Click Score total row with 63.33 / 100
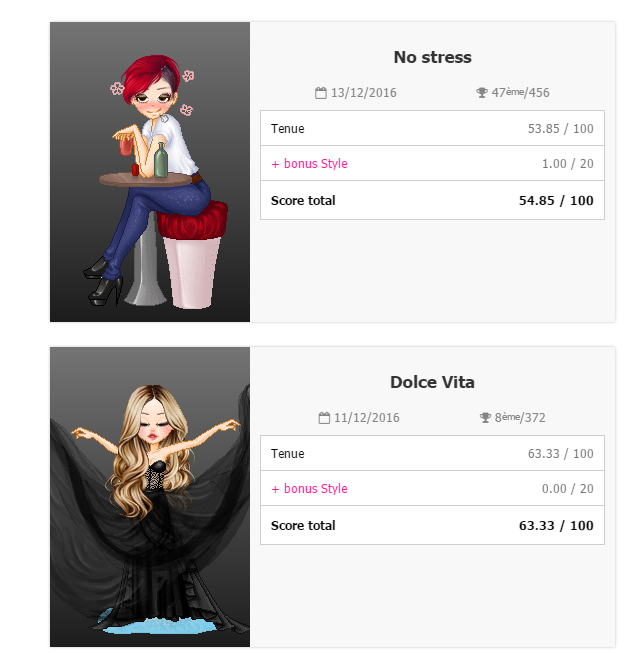 [432, 525]
